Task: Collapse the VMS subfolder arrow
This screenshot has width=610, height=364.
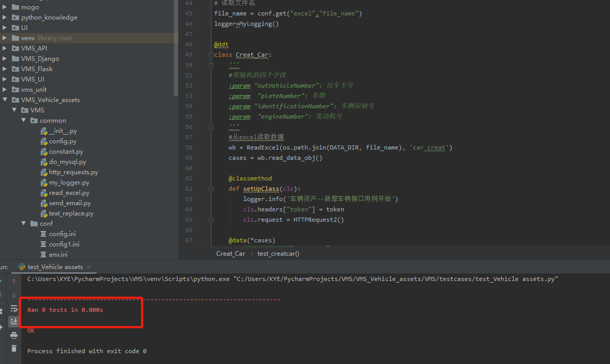Action: coord(14,110)
